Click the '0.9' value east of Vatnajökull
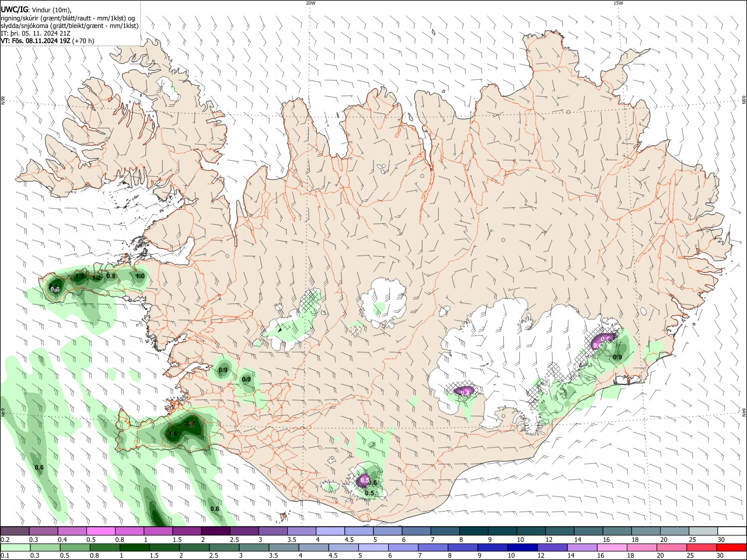 point(617,357)
